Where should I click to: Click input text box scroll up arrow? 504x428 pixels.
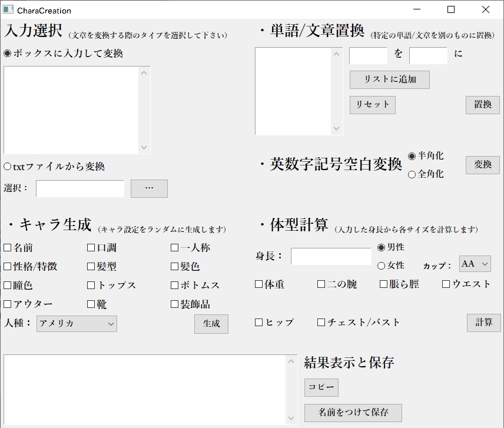point(144,73)
